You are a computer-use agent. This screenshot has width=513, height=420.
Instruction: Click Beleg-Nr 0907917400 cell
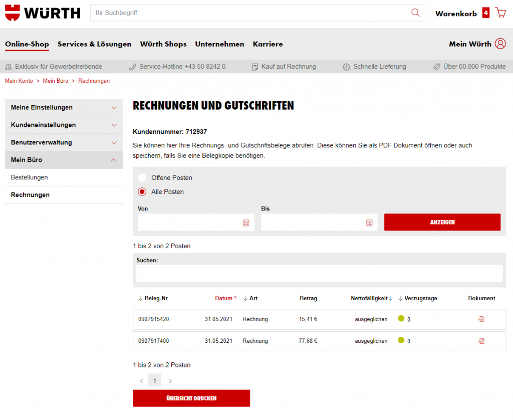(x=153, y=341)
